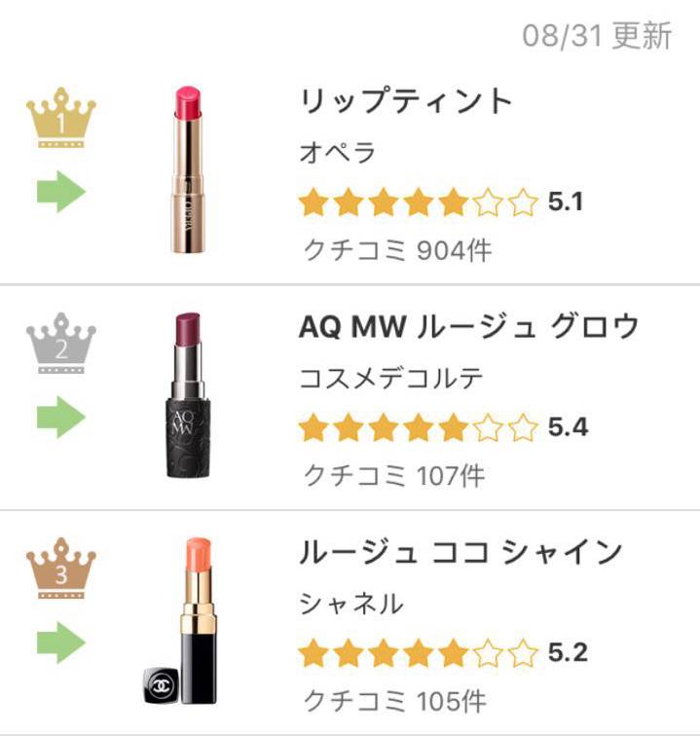Screen dimensions: 700x736
Task: View the クチコミ 904件 reviews
Action: click(x=397, y=250)
